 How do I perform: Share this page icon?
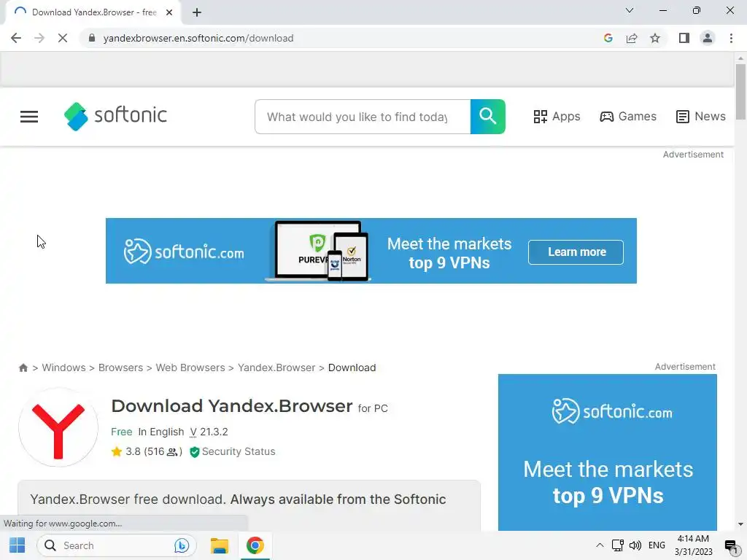(632, 38)
